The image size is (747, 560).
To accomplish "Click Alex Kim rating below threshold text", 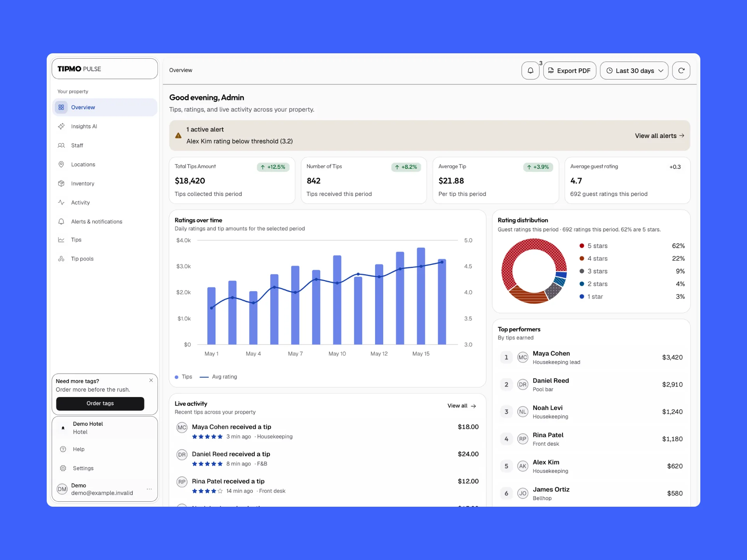I will [240, 141].
